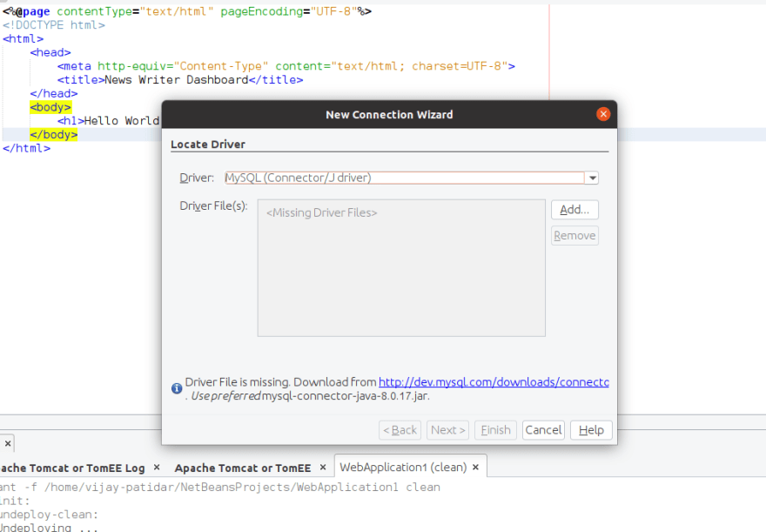Click the Next button in wizard
Image resolution: width=766 pixels, height=532 pixels.
[x=447, y=430]
